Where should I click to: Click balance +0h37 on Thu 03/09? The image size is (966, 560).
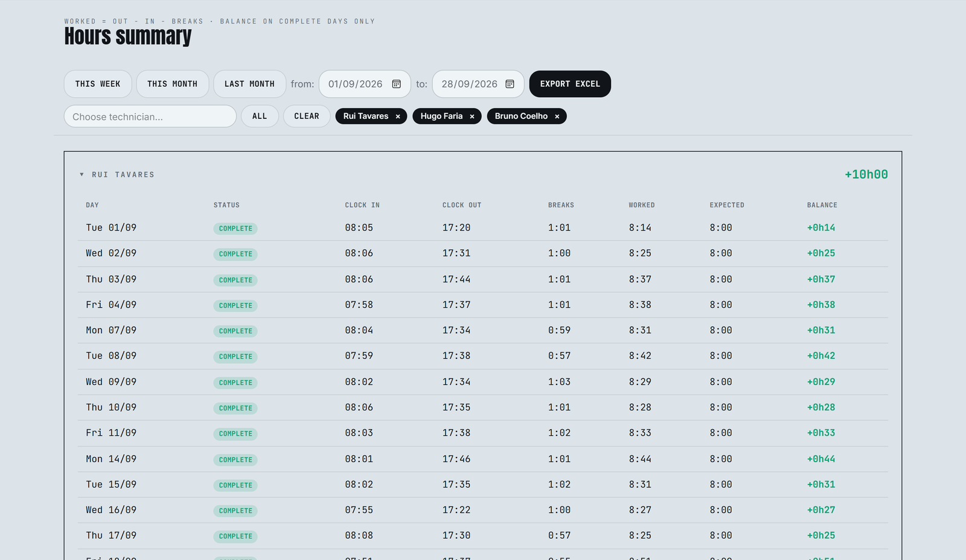pos(821,279)
